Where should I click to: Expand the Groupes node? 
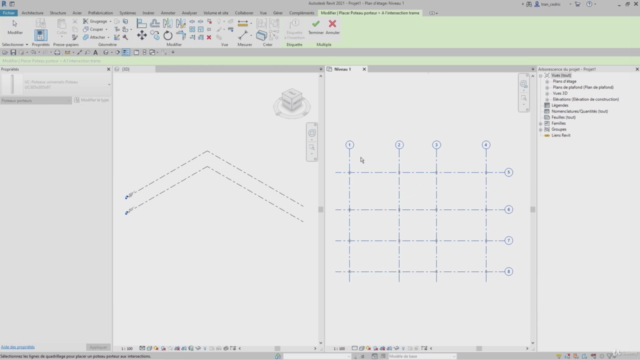point(541,129)
